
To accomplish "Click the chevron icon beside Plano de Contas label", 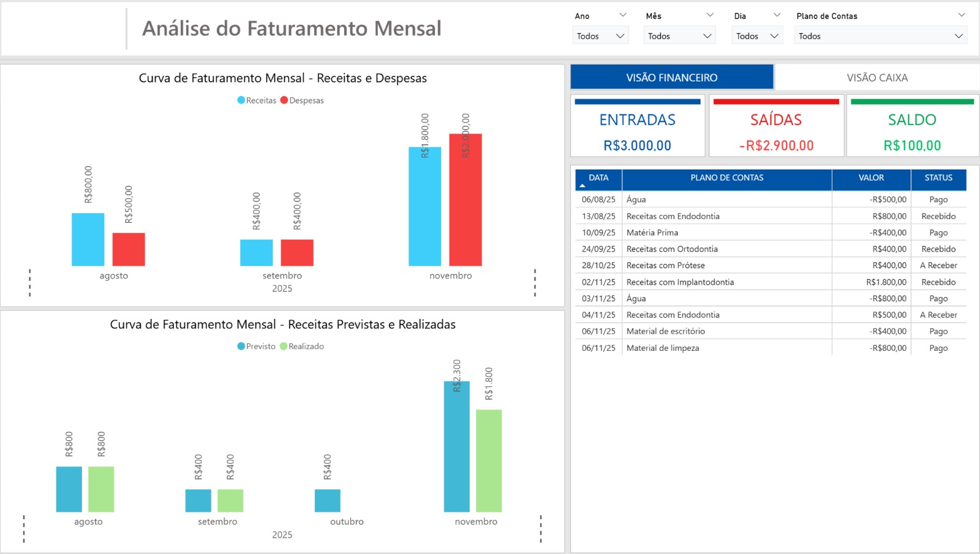I will (961, 15).
